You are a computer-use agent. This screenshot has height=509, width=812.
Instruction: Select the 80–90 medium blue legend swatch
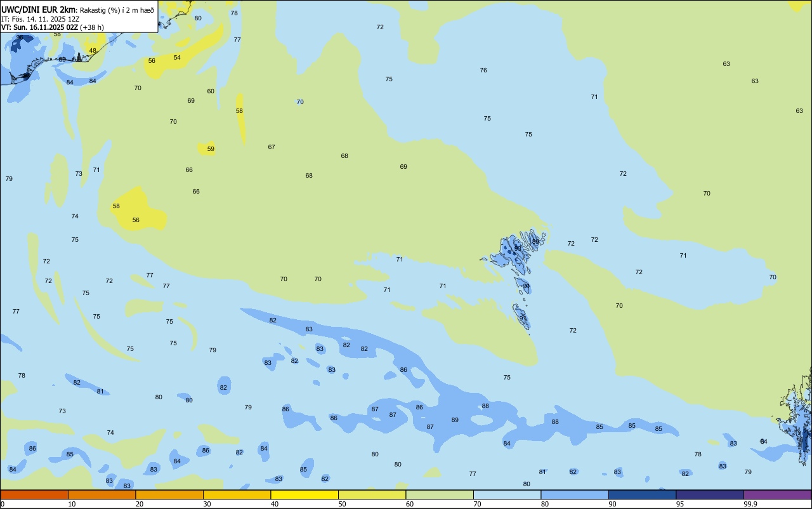(x=575, y=494)
